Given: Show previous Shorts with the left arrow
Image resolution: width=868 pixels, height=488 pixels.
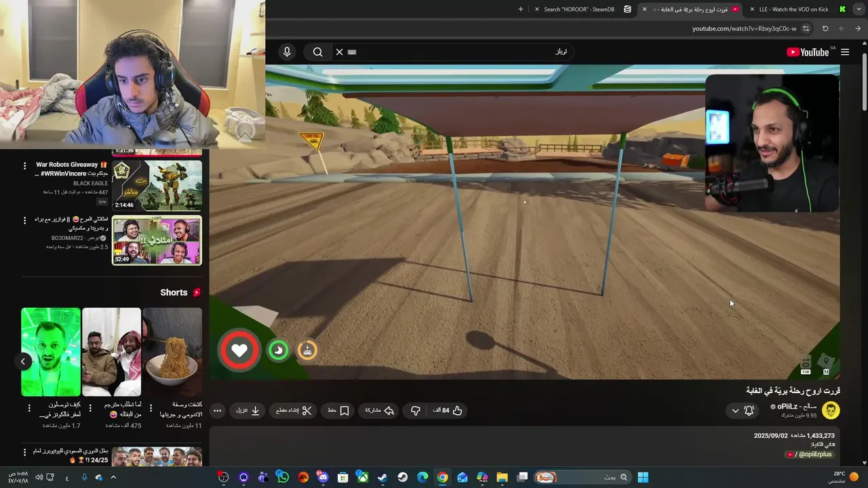Looking at the screenshot, I should click(x=22, y=361).
